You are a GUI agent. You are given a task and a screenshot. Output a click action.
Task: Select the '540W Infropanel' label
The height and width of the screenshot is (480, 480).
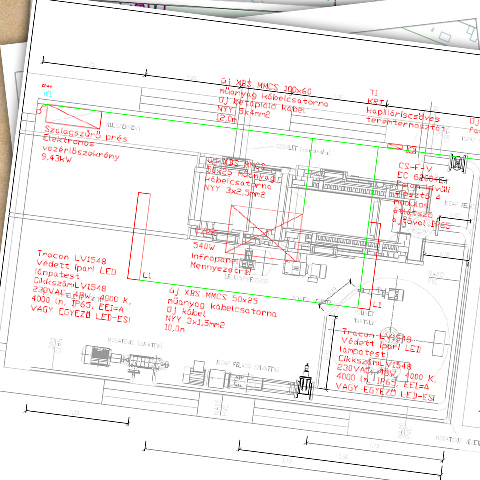pos(213,255)
